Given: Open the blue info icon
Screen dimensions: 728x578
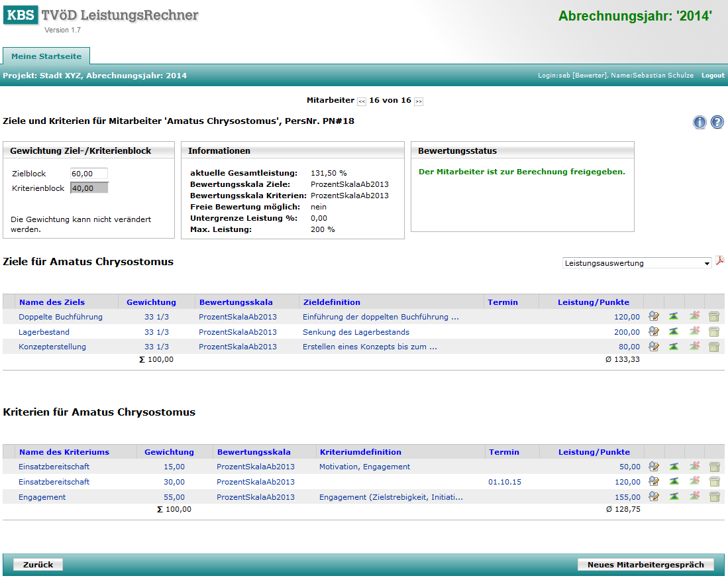Looking at the screenshot, I should pyautogui.click(x=700, y=122).
